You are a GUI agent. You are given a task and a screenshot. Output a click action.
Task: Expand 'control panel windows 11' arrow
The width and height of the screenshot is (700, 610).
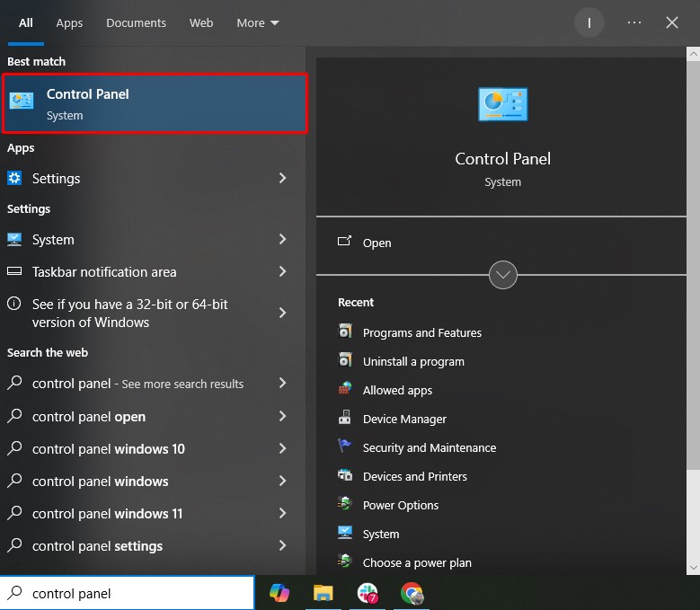[x=282, y=513]
